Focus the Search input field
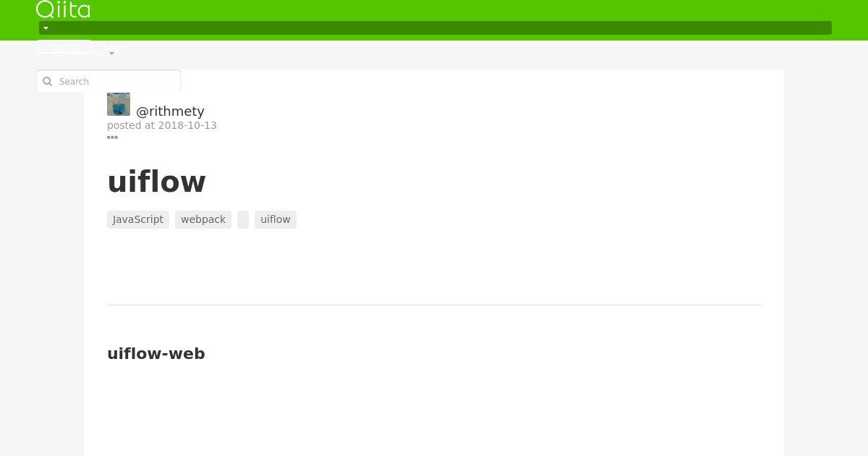Viewport: 868px width, 456px height. tap(109, 81)
